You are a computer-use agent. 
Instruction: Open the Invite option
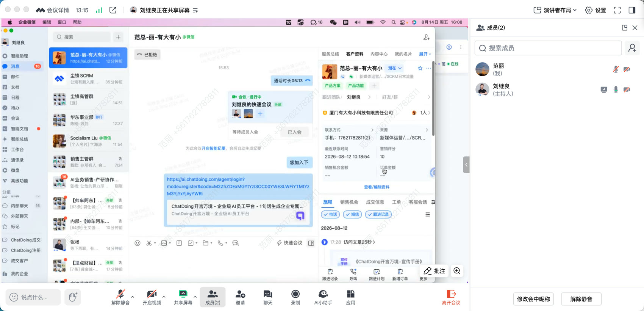[x=240, y=297]
